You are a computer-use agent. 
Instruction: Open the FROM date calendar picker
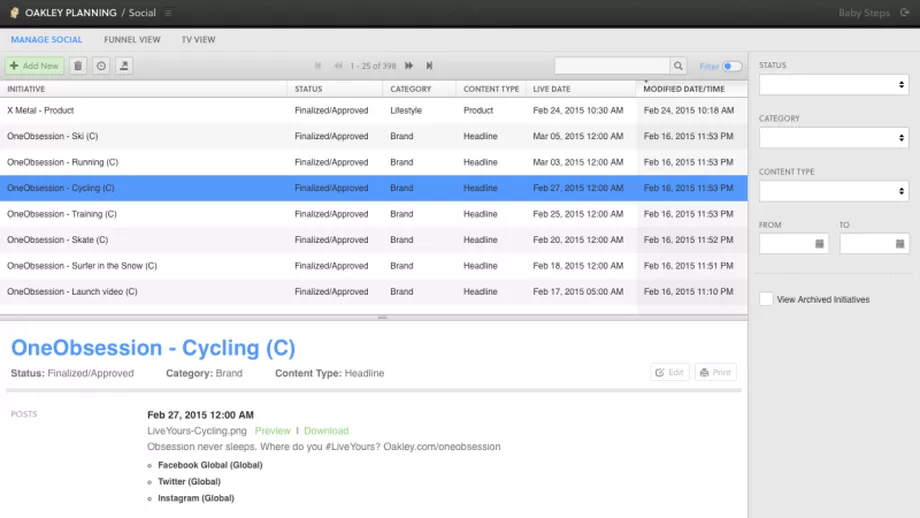click(x=820, y=244)
